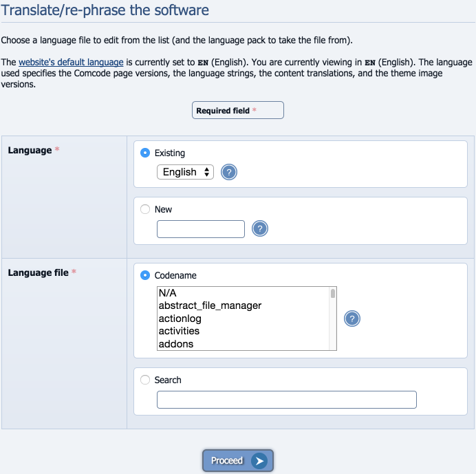The height and width of the screenshot is (474, 476).
Task: Select the Existing language radio button
Action: point(145,153)
